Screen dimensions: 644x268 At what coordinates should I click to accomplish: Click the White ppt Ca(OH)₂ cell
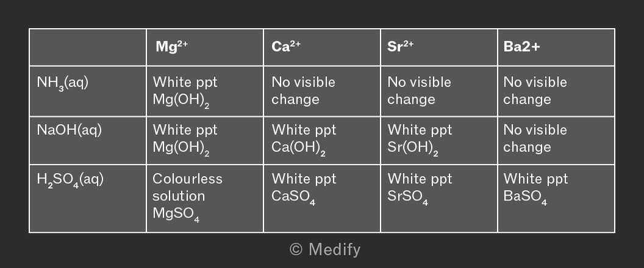tap(321, 140)
